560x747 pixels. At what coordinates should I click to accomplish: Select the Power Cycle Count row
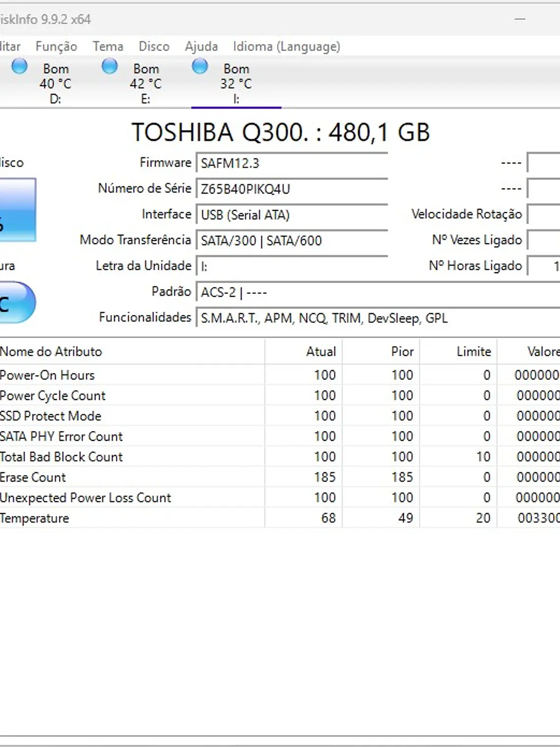pyautogui.click(x=280, y=396)
